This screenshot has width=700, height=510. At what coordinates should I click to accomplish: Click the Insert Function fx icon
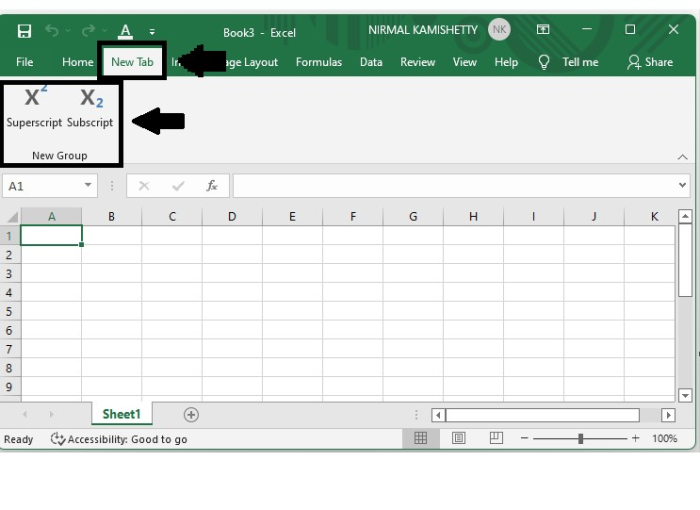[212, 186]
